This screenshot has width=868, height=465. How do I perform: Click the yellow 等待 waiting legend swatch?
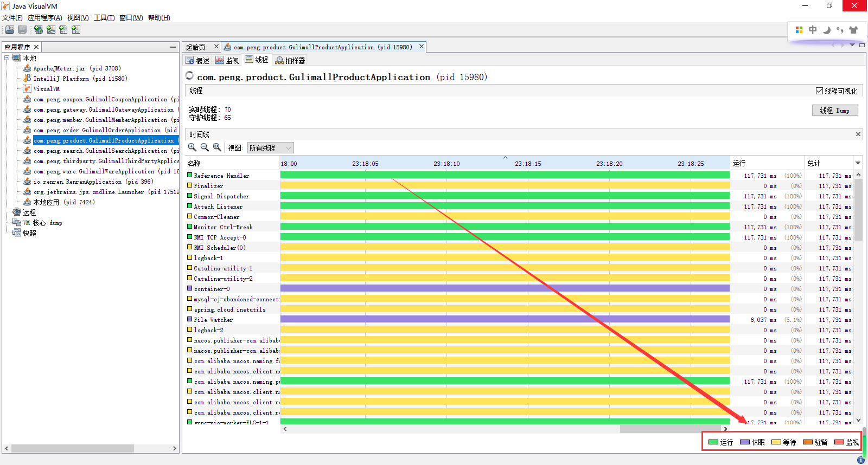point(776,442)
